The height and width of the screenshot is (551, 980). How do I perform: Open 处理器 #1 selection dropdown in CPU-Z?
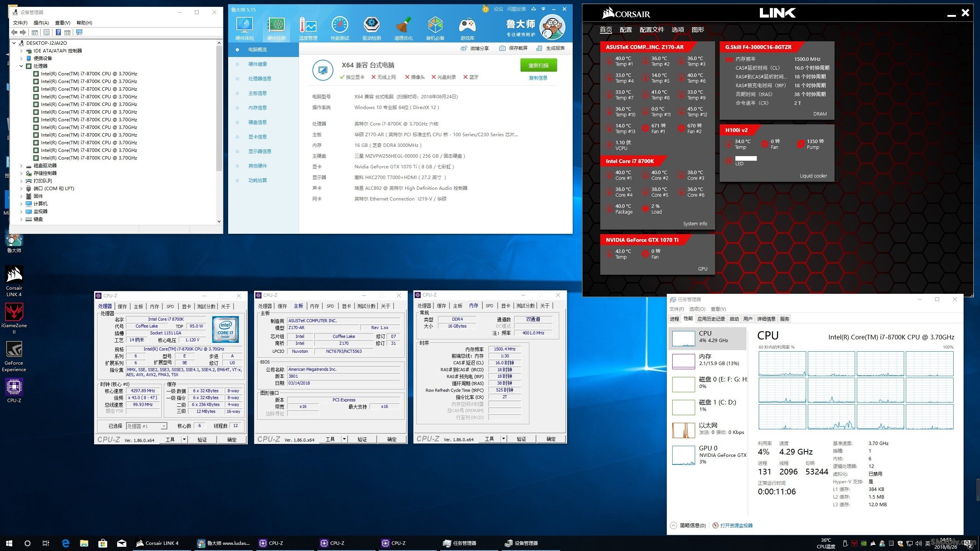147,426
